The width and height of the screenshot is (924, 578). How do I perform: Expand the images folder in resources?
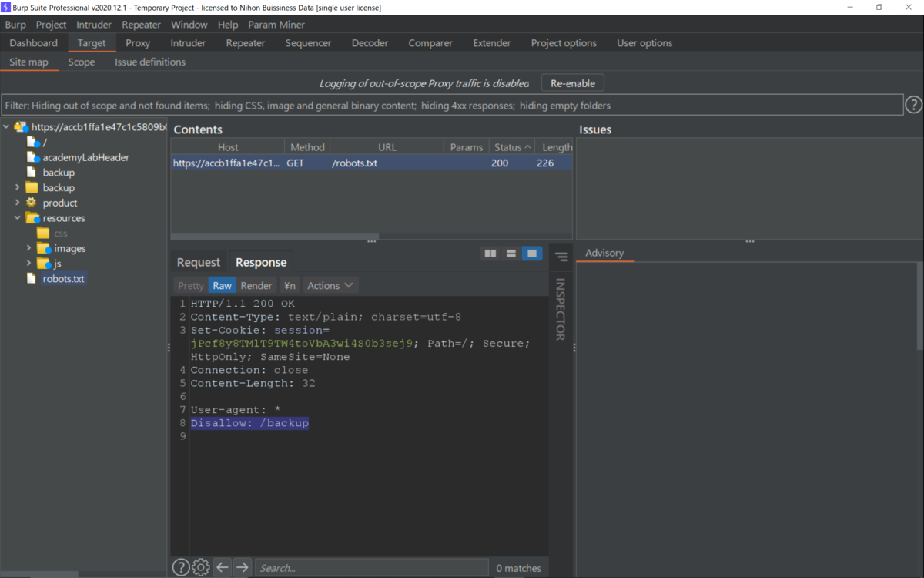point(31,248)
